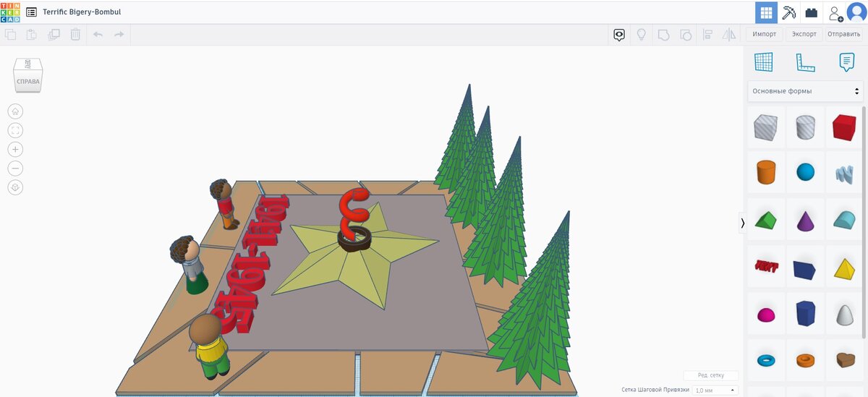Switch to Blocks pickaxe mode

(789, 12)
